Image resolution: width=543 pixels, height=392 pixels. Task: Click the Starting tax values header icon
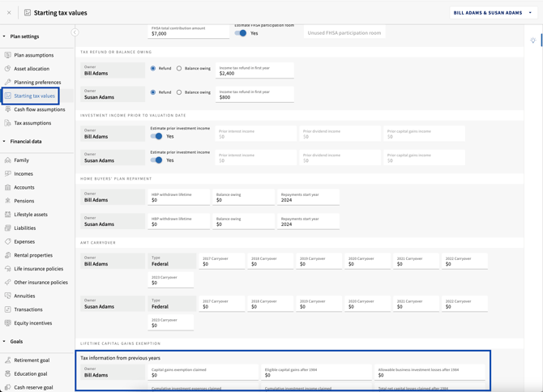tap(28, 13)
